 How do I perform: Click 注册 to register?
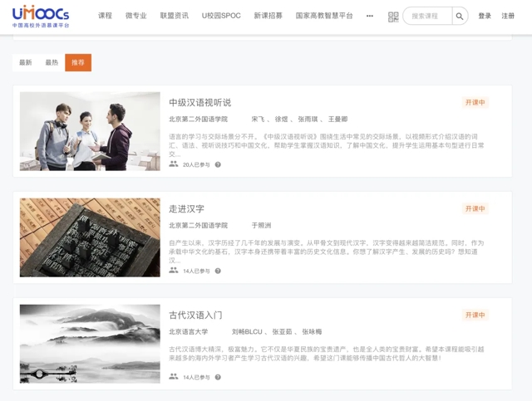coord(508,16)
